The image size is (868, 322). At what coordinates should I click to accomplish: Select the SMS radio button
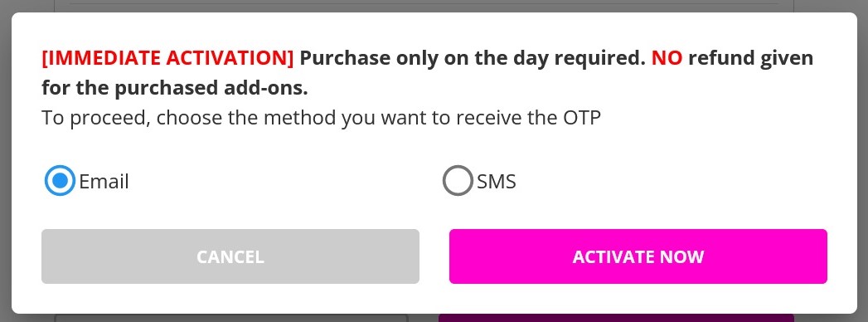[458, 181]
